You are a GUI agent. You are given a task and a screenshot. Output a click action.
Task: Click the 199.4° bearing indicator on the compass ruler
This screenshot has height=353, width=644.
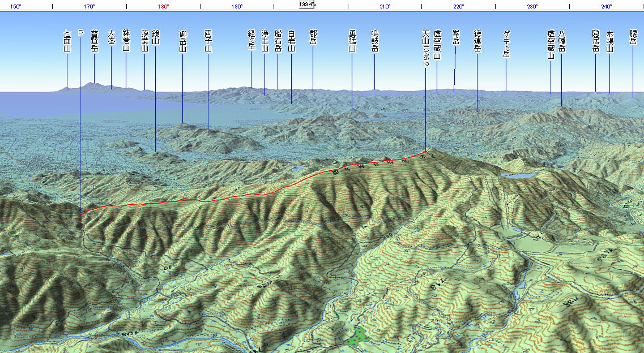click(x=308, y=4)
